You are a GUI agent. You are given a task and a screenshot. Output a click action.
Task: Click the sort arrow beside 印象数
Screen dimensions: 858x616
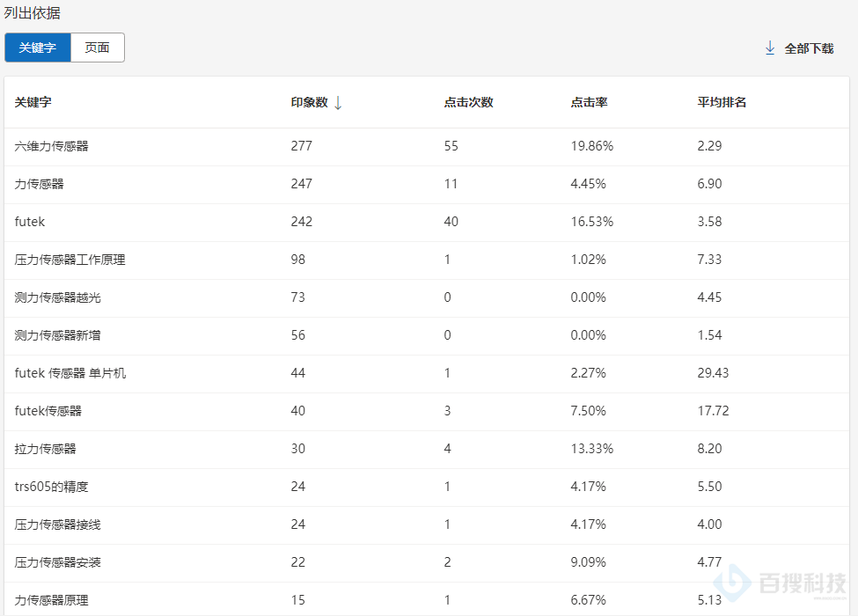[x=338, y=103]
